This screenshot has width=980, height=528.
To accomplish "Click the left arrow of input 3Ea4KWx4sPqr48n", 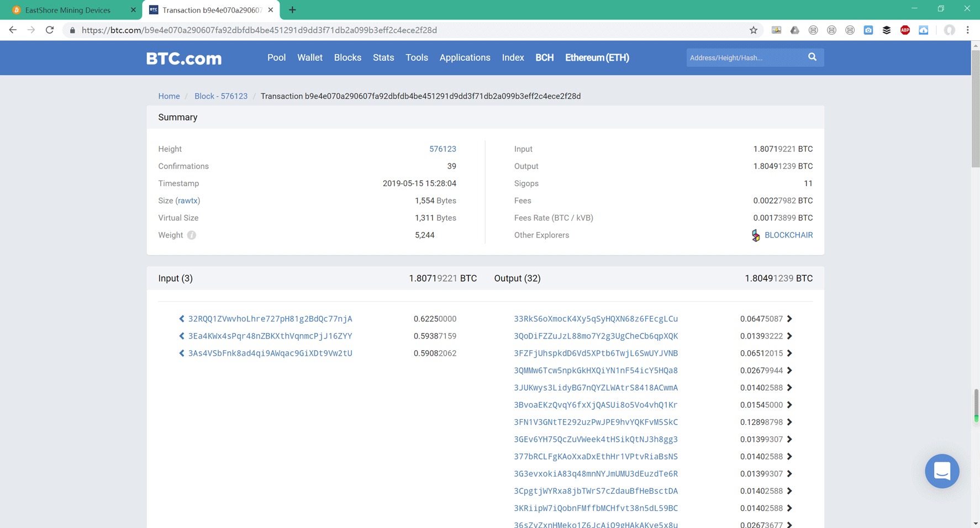I will (x=182, y=336).
